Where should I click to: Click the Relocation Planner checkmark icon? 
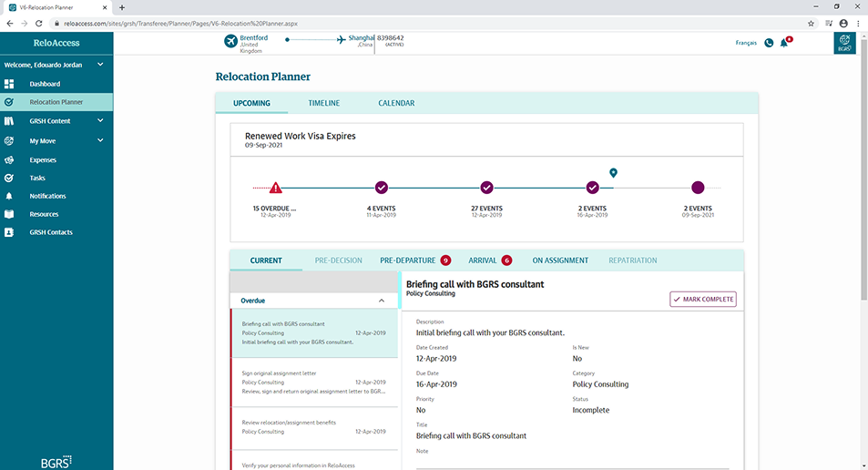[x=9, y=102]
